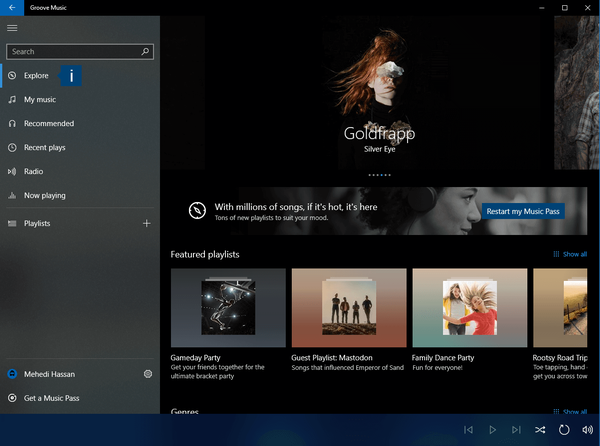The image size is (600, 446).
Task: Click next carousel image on right
Action: 577,93
